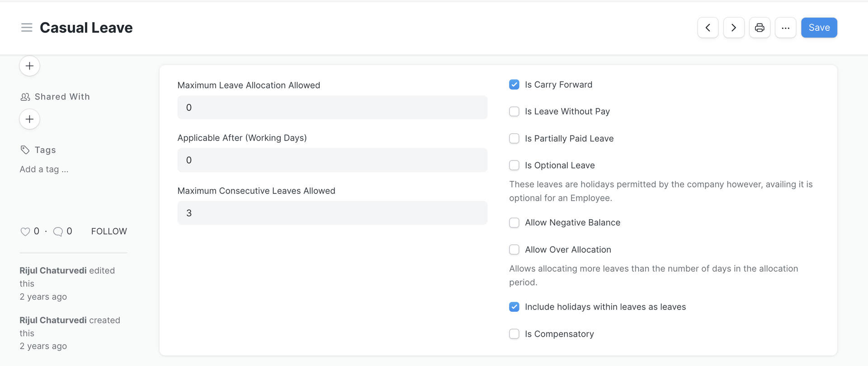Click Add a tag field

pyautogui.click(x=44, y=169)
